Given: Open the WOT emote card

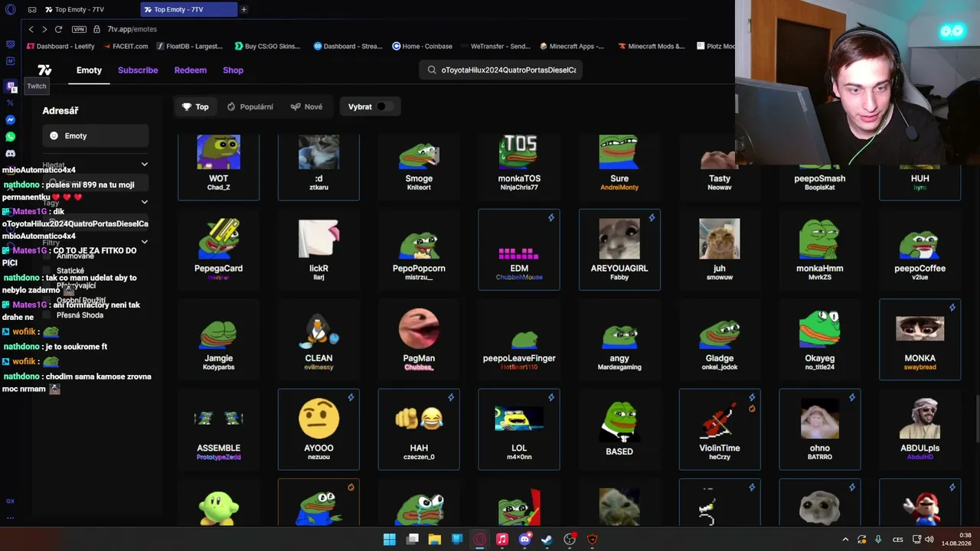Looking at the screenshot, I should pyautogui.click(x=218, y=167).
